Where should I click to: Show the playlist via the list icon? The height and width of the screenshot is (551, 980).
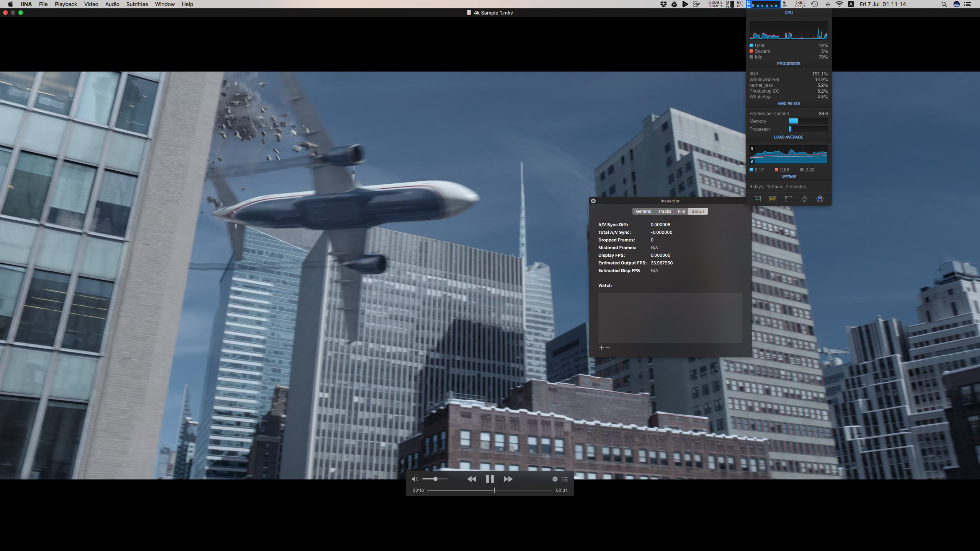coord(565,479)
